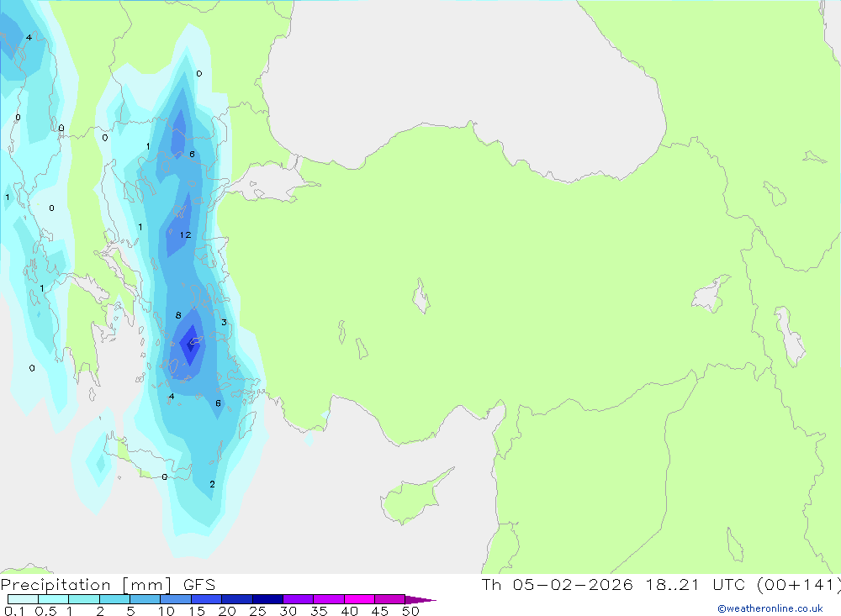Click the 40–45 mm magenta legend swatch
Screen dimensions: 841x616
coord(359,599)
